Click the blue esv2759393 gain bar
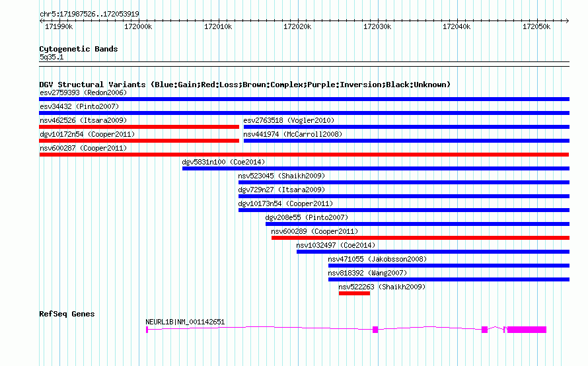 click(x=304, y=99)
